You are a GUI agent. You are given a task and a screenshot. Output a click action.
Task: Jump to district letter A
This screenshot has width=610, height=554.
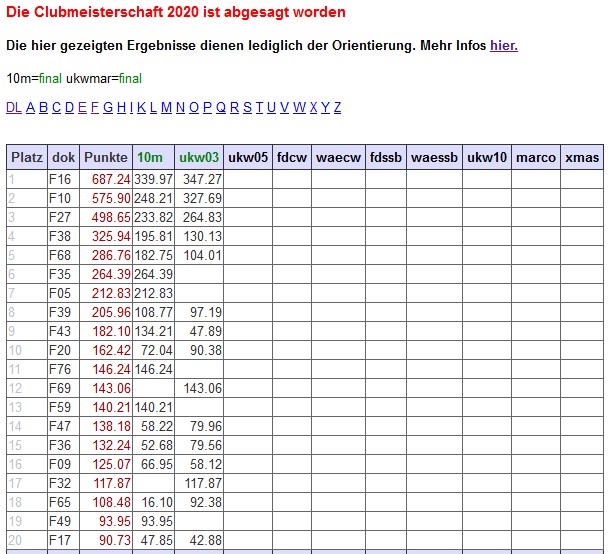pyautogui.click(x=30, y=107)
